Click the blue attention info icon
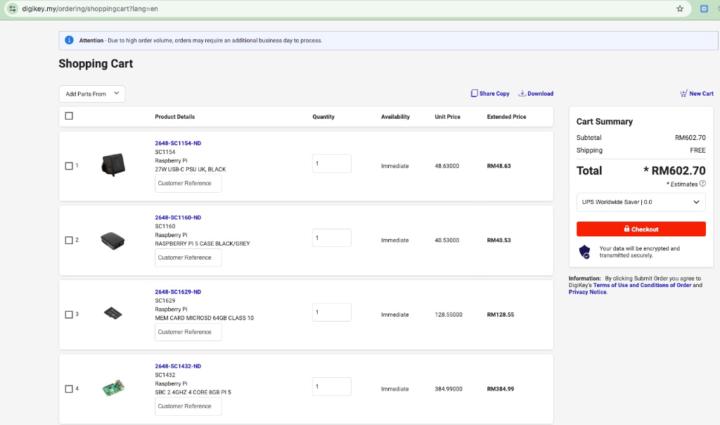Viewport: 720px width, 425px height. (69, 40)
